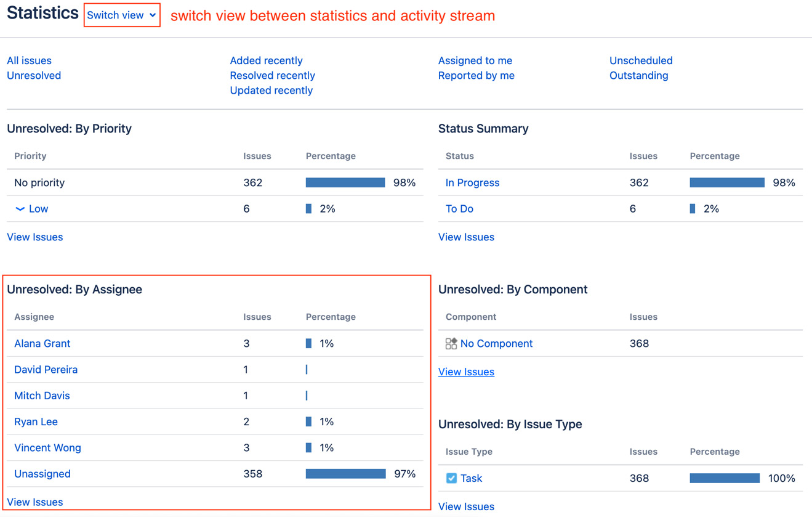Select assignee Alana Grant
Screen dimensions: 812x517
pyautogui.click(x=42, y=343)
